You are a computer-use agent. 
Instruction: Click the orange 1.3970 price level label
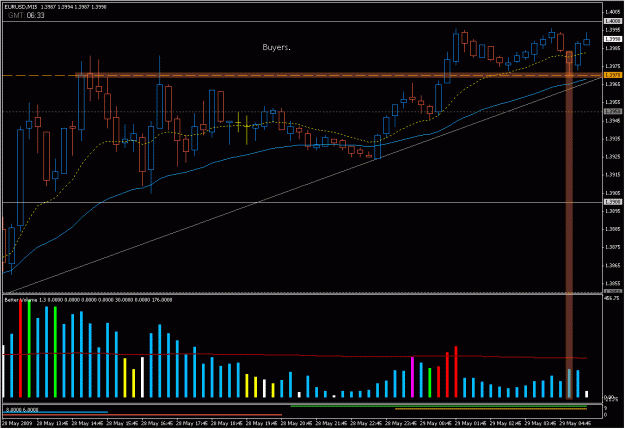tap(613, 75)
